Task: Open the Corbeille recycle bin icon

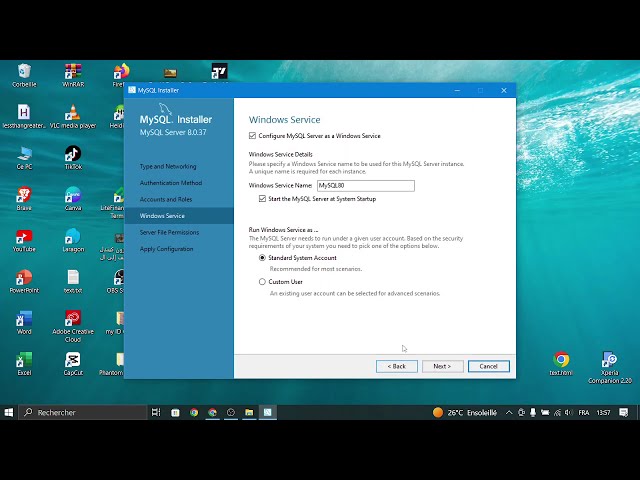Action: coord(24,75)
